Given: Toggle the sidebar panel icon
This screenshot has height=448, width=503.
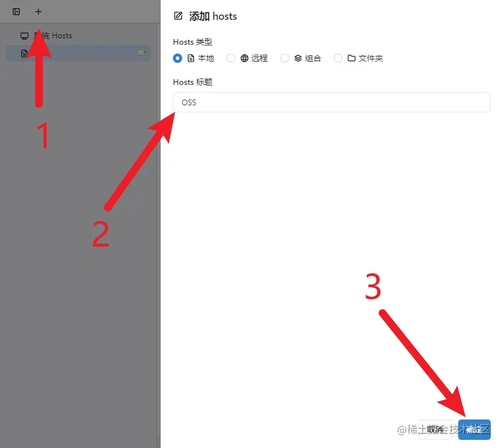Looking at the screenshot, I should coord(16,12).
